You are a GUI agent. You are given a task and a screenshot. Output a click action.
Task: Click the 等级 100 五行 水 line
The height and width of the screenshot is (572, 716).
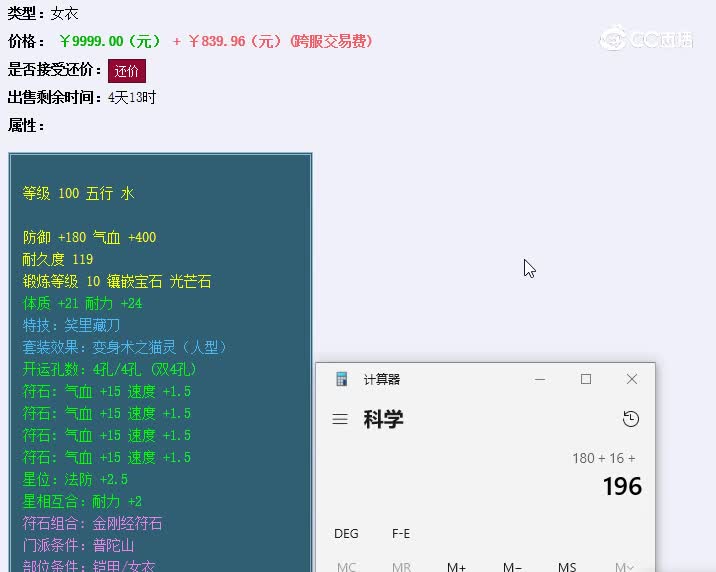79,194
